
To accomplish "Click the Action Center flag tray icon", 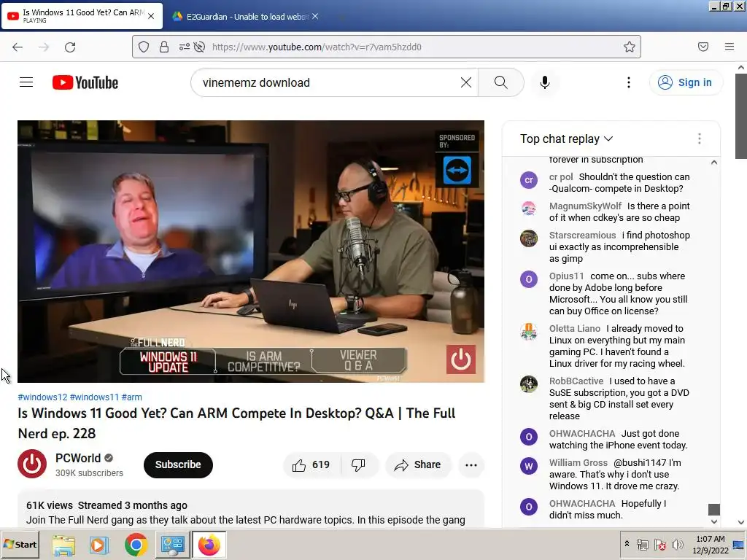I will (x=660, y=544).
